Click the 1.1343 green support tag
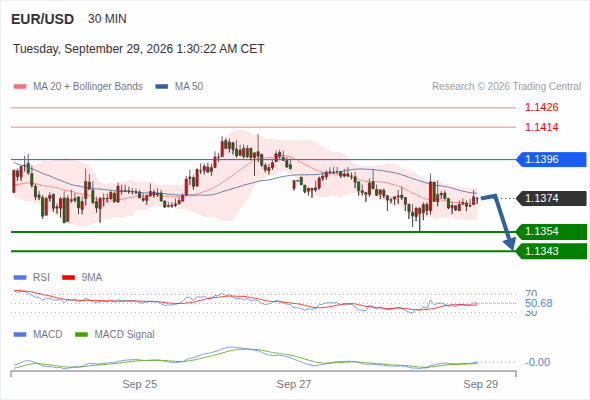 [x=551, y=251]
